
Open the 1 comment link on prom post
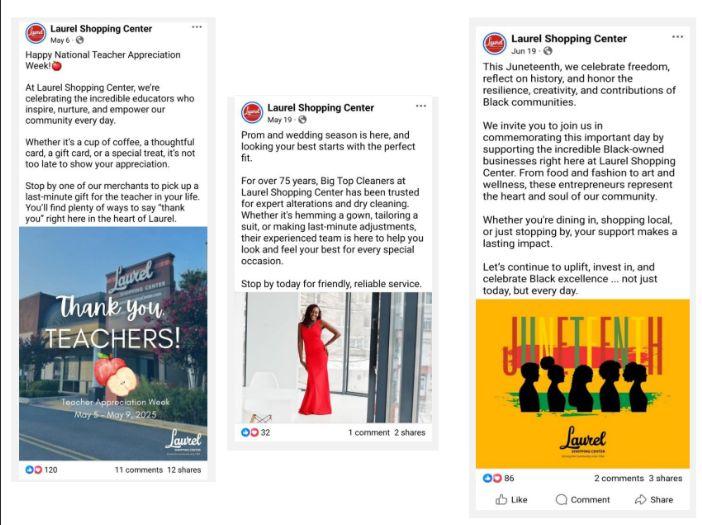click(368, 432)
